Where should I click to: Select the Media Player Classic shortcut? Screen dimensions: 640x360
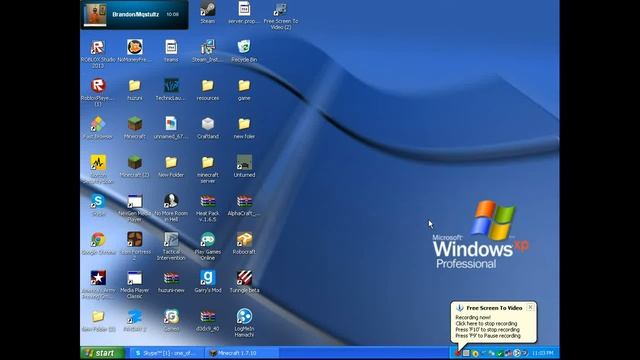134,284
